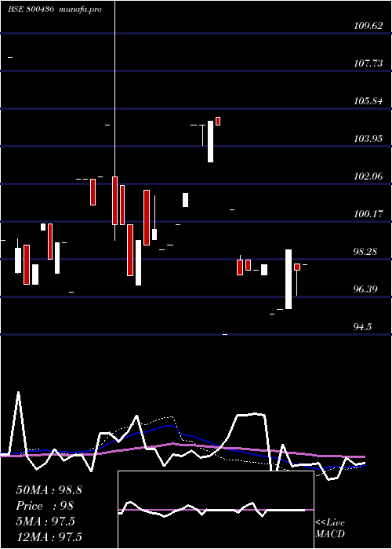The height and width of the screenshot is (549, 392).
Task: Click the tall white candle below 105.84
Action: (210, 141)
